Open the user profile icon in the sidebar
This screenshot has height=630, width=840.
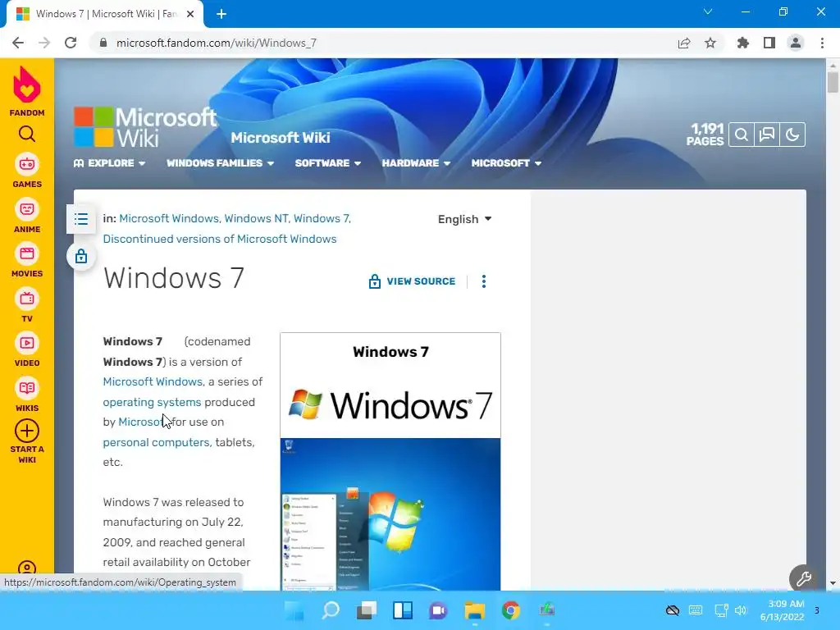point(27,568)
